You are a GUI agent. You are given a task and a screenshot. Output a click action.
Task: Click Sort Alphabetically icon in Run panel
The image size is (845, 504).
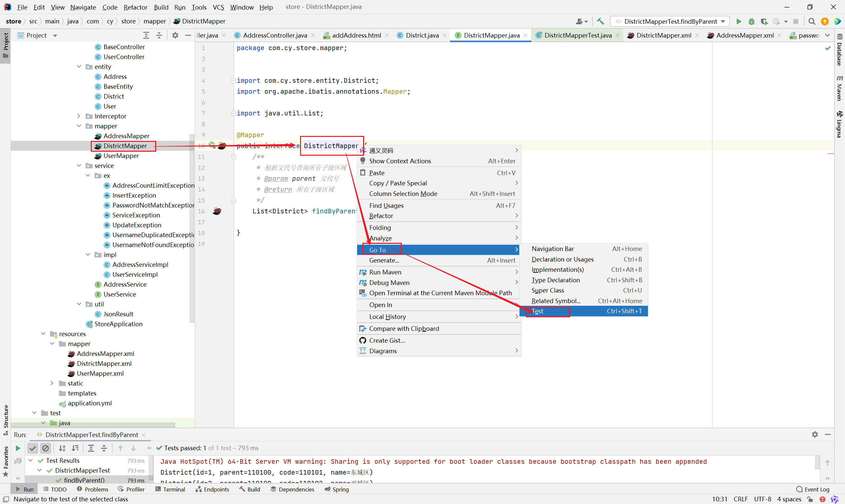(62, 448)
